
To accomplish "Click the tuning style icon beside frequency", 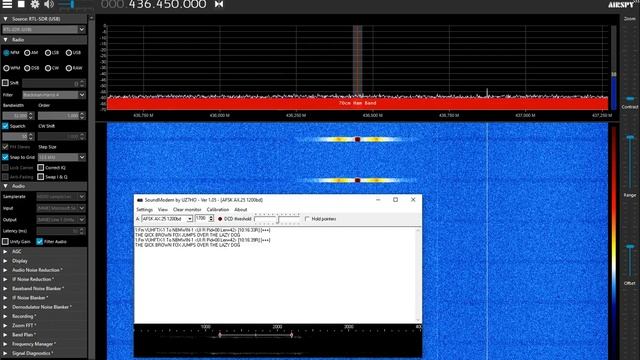I will tap(219, 4).
